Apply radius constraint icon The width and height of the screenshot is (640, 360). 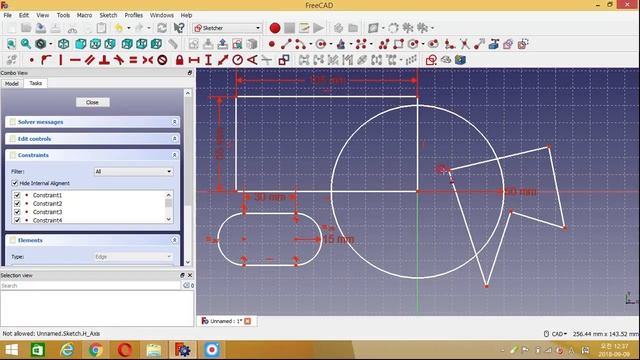[238, 60]
